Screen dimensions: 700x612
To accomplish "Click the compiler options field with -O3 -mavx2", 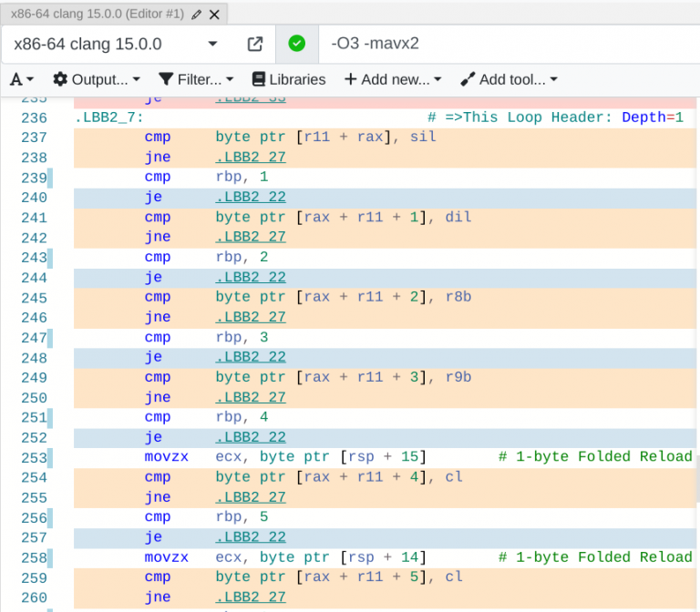I will point(509,44).
